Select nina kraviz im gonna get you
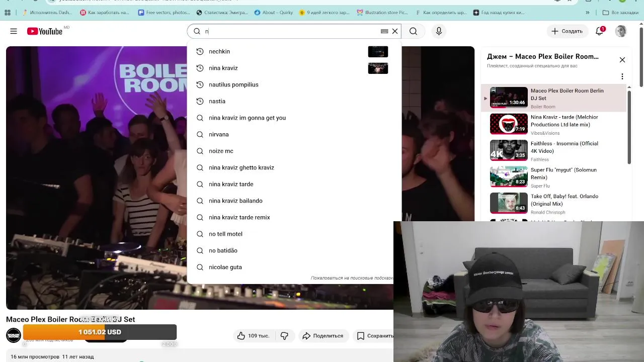 (294, 118)
